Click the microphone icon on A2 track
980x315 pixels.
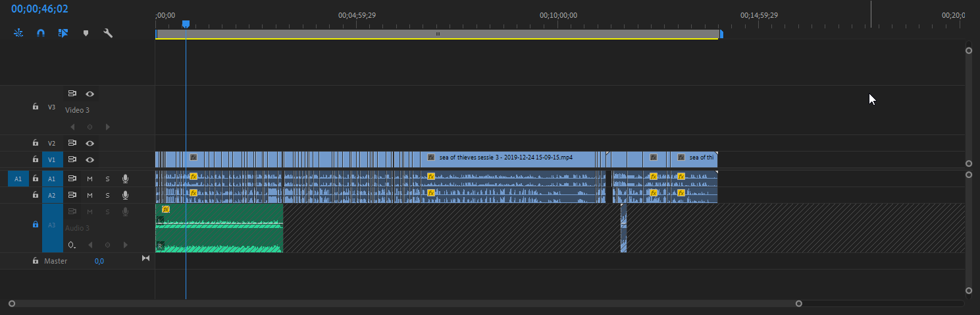(125, 195)
